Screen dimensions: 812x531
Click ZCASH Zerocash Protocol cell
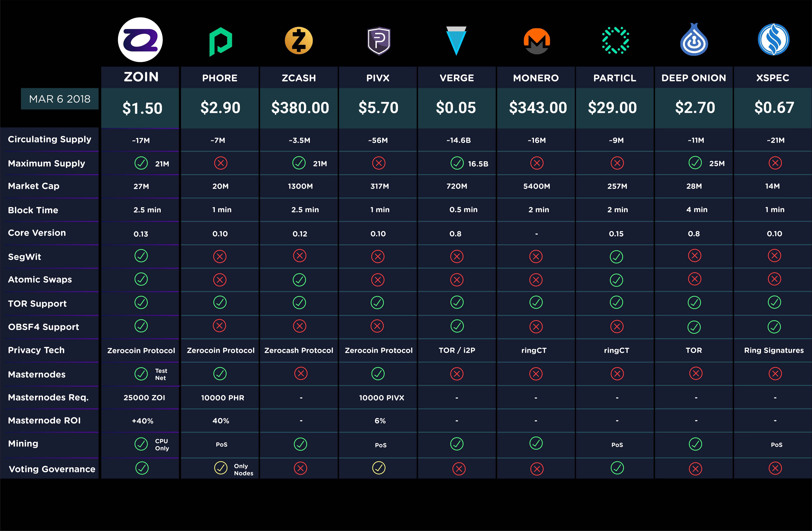click(298, 350)
